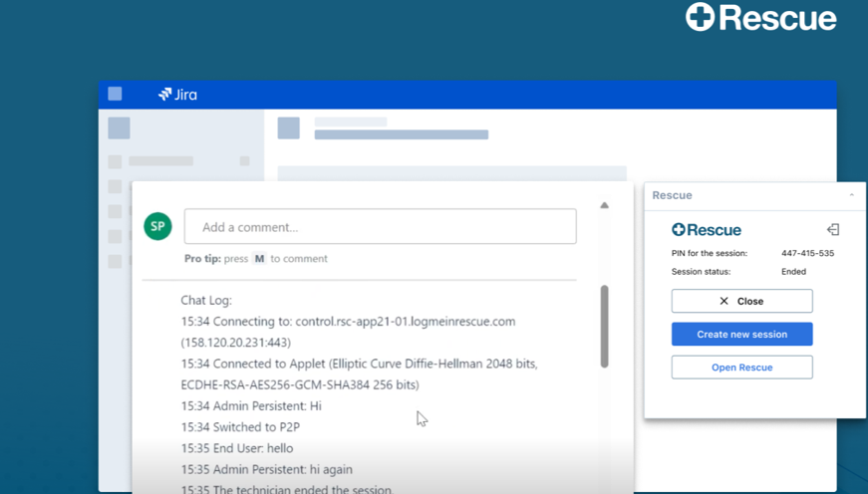
Task: Click the M shortcut key hint
Action: pyautogui.click(x=259, y=258)
